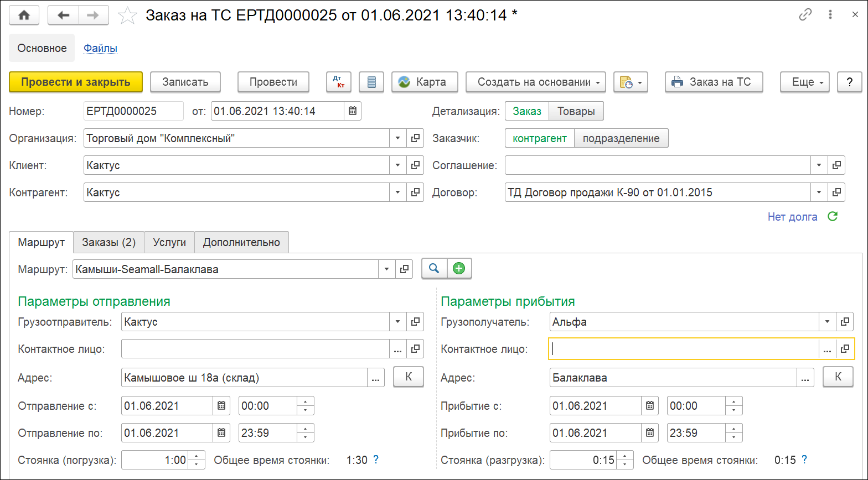Open the Файлы link
The height and width of the screenshot is (480, 868).
[x=100, y=48]
